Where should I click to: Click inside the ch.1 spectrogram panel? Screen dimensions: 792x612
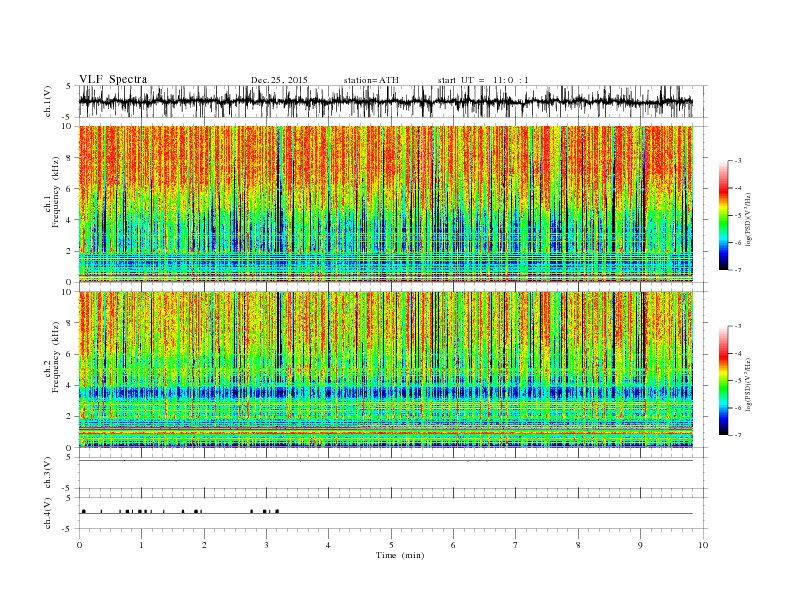coord(385,204)
